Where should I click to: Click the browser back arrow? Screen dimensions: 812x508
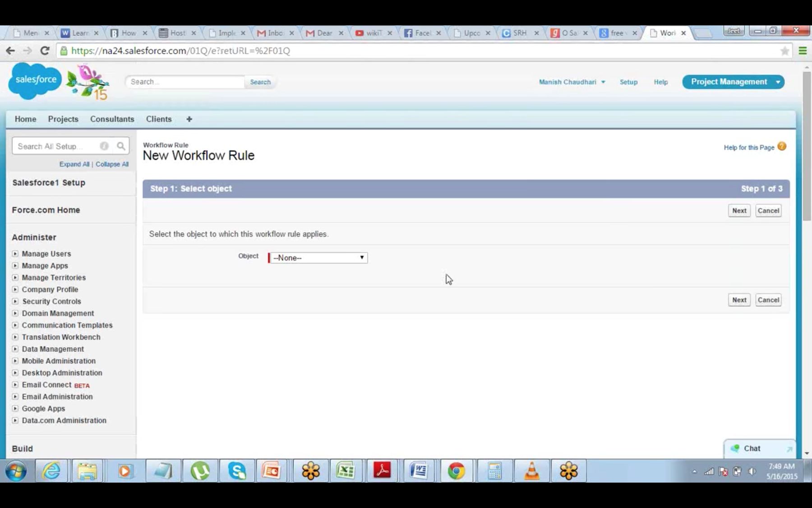click(10, 51)
